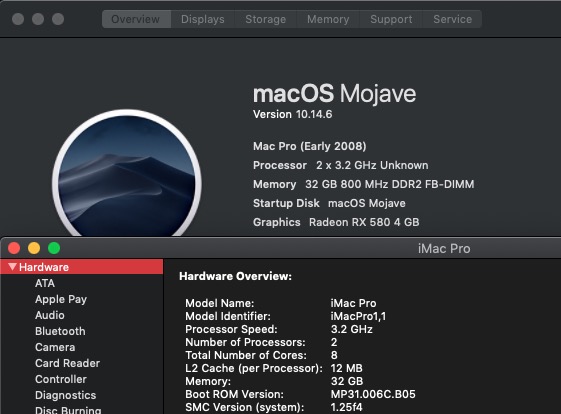Zoom the iMac Pro window with green button

point(54,248)
